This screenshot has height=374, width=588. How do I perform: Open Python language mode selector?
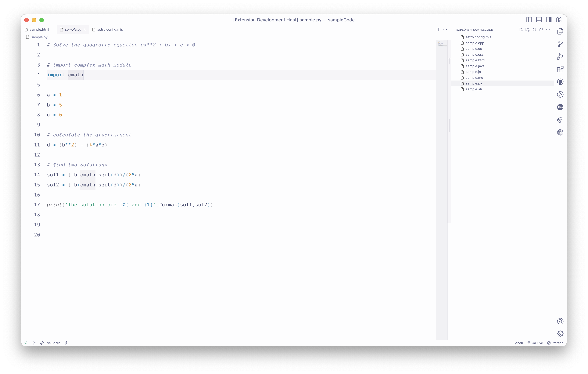517,343
